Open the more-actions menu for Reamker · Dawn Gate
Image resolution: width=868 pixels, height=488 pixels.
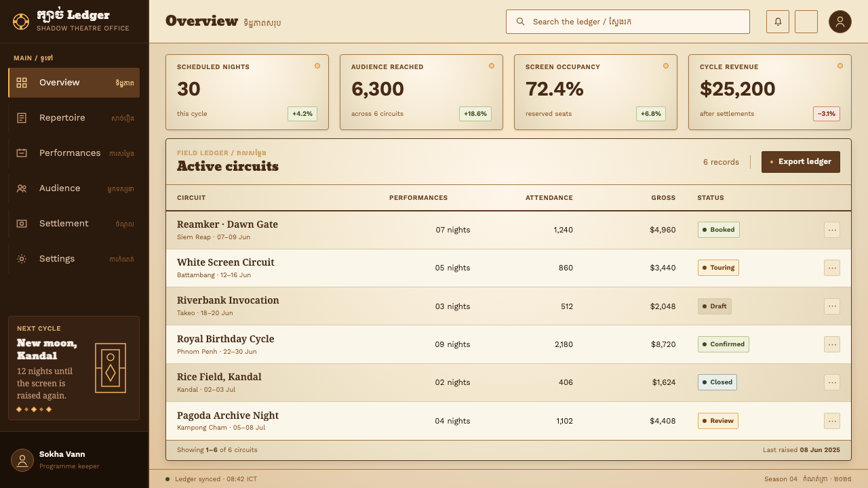(832, 230)
